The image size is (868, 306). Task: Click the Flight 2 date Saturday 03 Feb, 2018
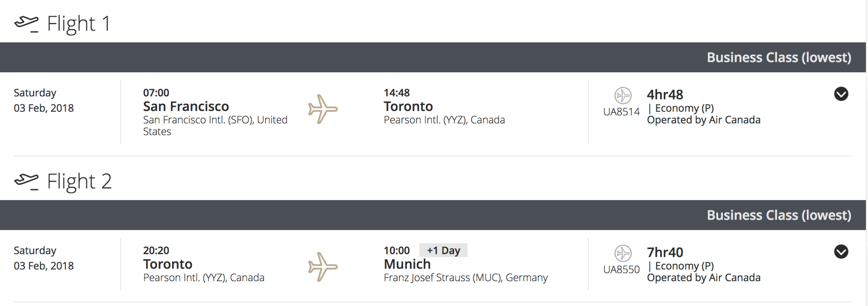click(x=44, y=258)
